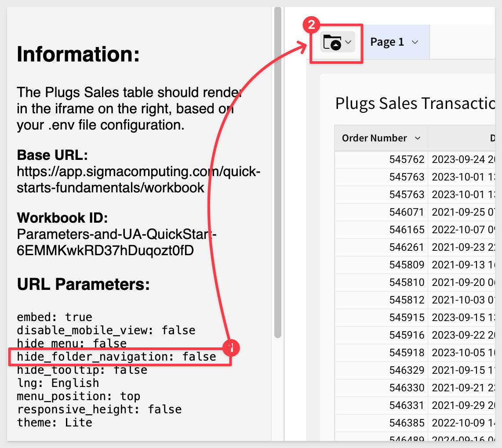
Task: Select order number cell 546071
Action: [381, 212]
